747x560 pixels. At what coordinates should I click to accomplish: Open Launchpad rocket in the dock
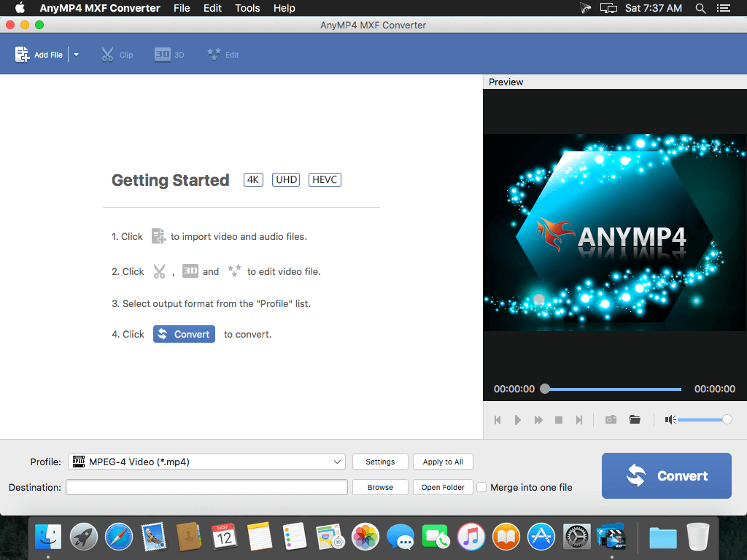pos(83,537)
